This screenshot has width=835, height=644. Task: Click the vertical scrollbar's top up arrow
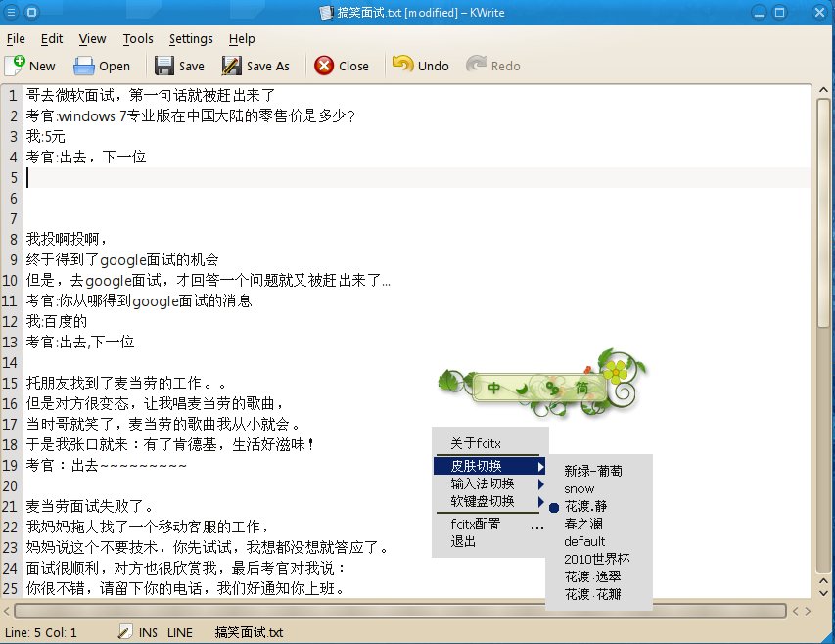(823, 90)
